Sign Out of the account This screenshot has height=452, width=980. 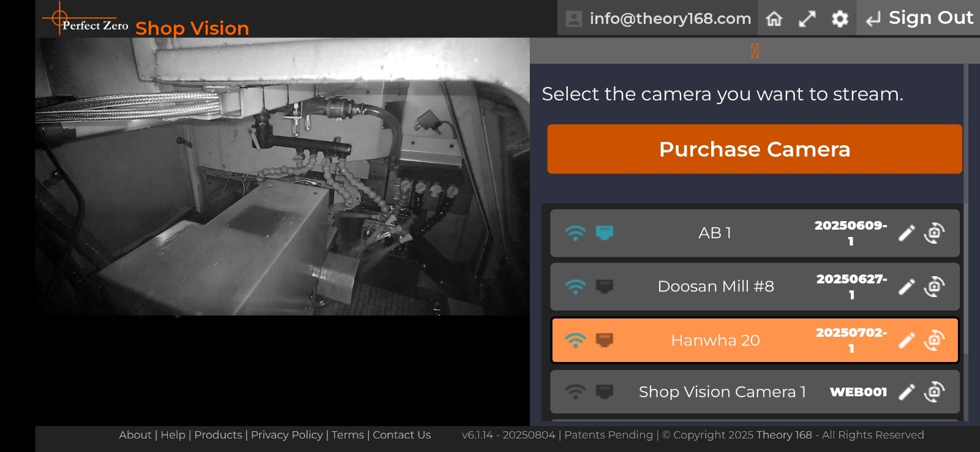pos(919,18)
